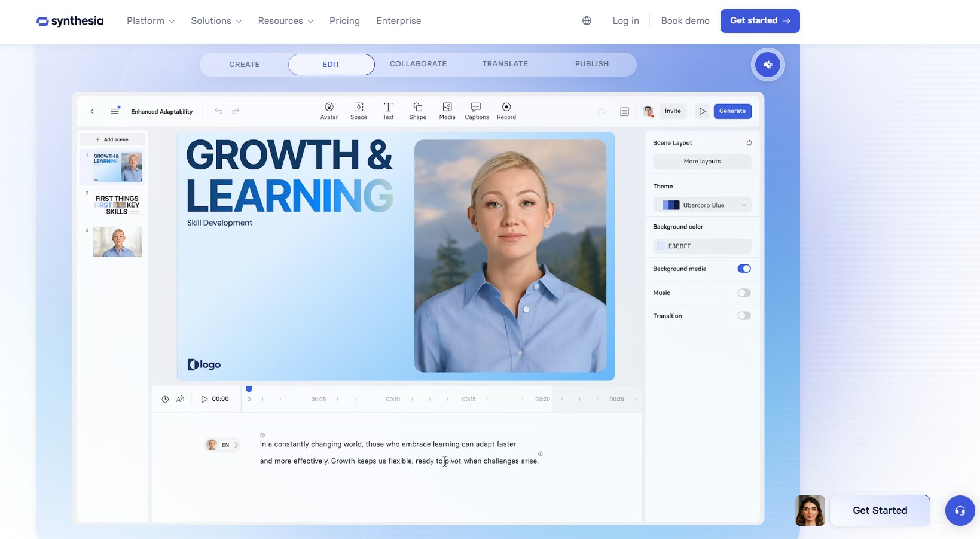This screenshot has height=539, width=980.
Task: Click the Synthesia logo
Action: click(70, 21)
